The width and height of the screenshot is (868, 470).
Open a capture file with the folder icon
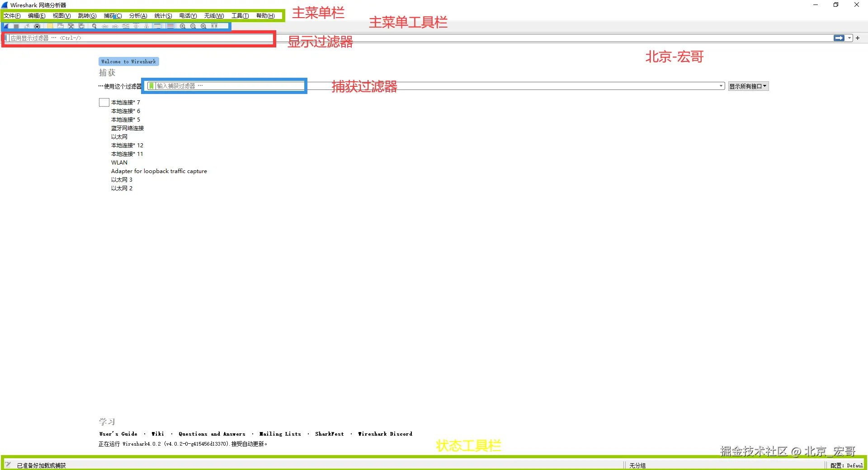[x=50, y=26]
